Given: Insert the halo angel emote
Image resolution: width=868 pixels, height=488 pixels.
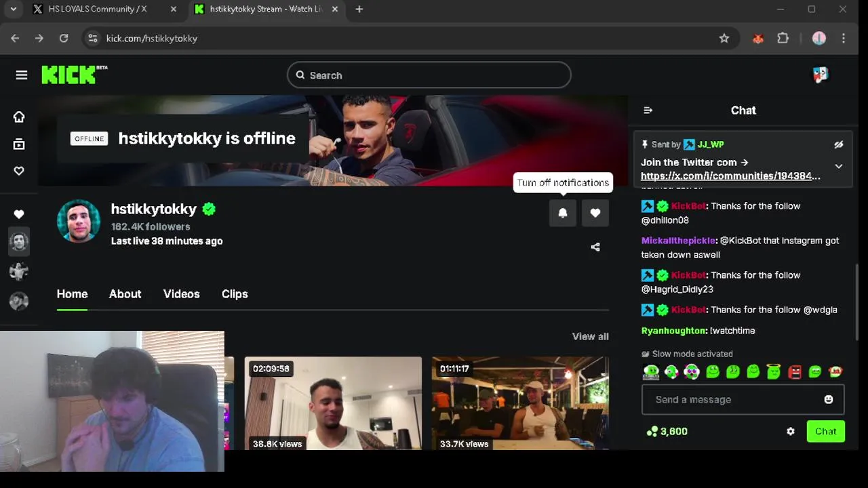Looking at the screenshot, I should point(774,371).
